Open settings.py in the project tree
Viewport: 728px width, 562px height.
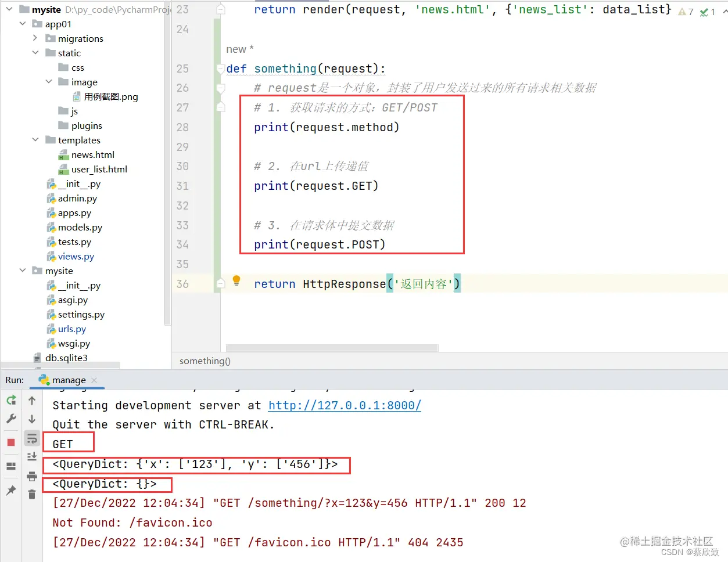(x=81, y=314)
